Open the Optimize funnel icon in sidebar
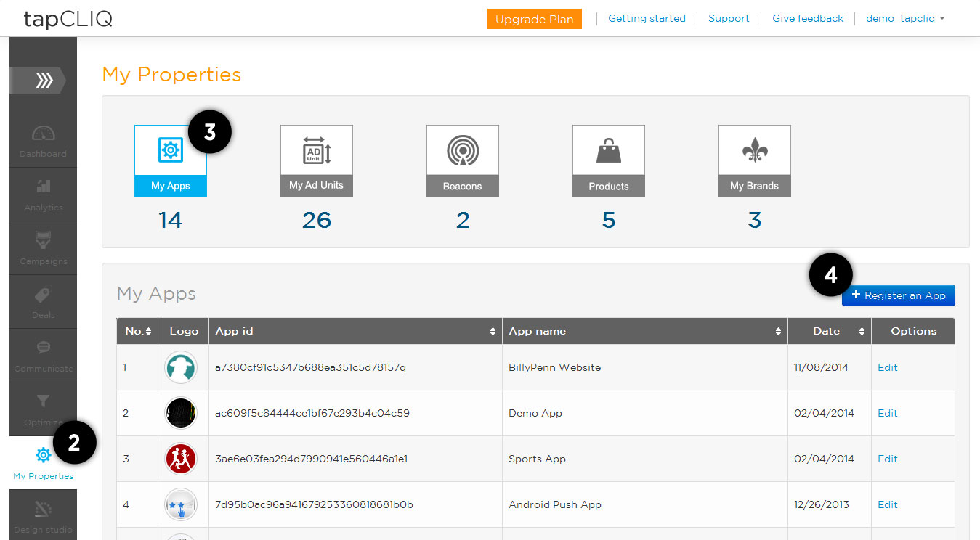This screenshot has width=980, height=540. (44, 401)
